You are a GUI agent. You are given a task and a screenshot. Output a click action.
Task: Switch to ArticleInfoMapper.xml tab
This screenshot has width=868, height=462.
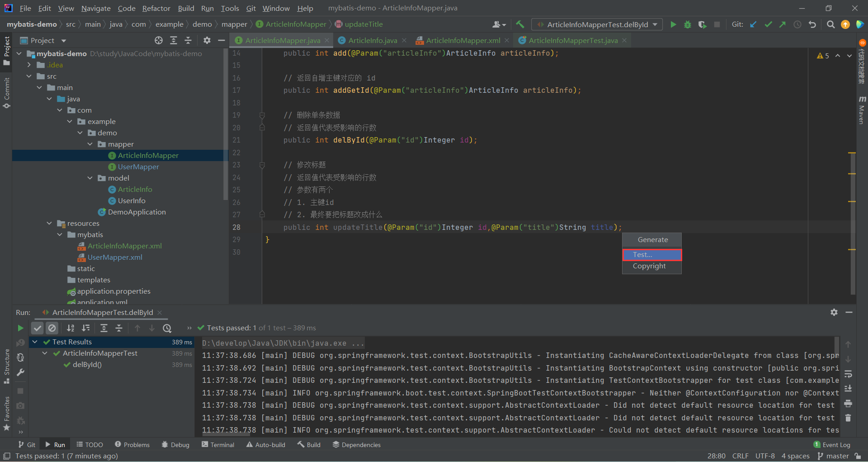point(463,40)
